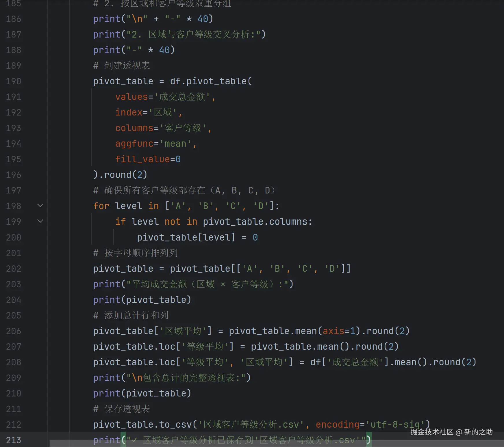Image resolution: width=504 pixels, height=447 pixels.
Task: Click the string "\n包含总计的完整透视表:"
Action: point(186,378)
